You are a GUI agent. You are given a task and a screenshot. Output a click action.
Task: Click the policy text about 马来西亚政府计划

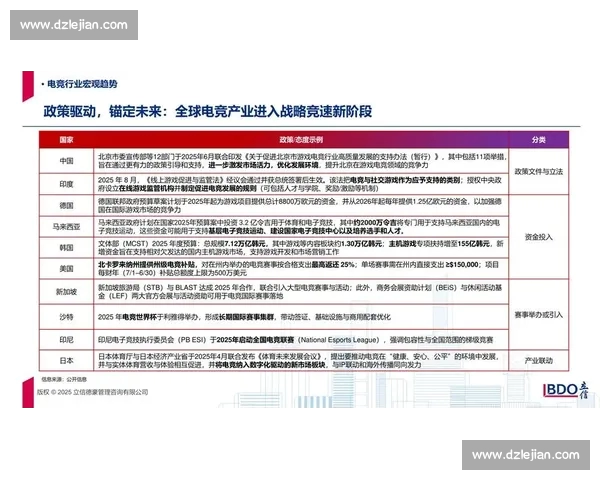[299, 227]
